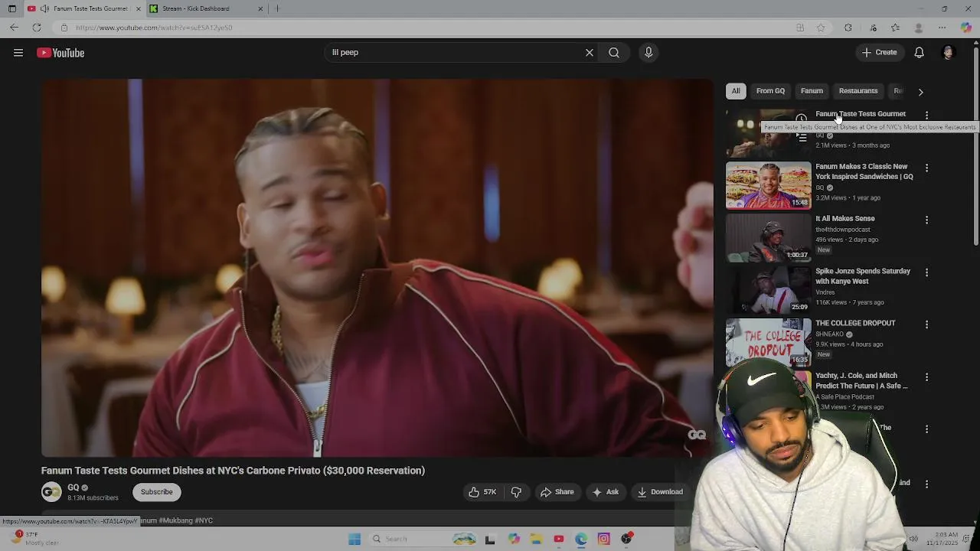Download the video
The width and height of the screenshot is (980, 551).
coord(659,492)
